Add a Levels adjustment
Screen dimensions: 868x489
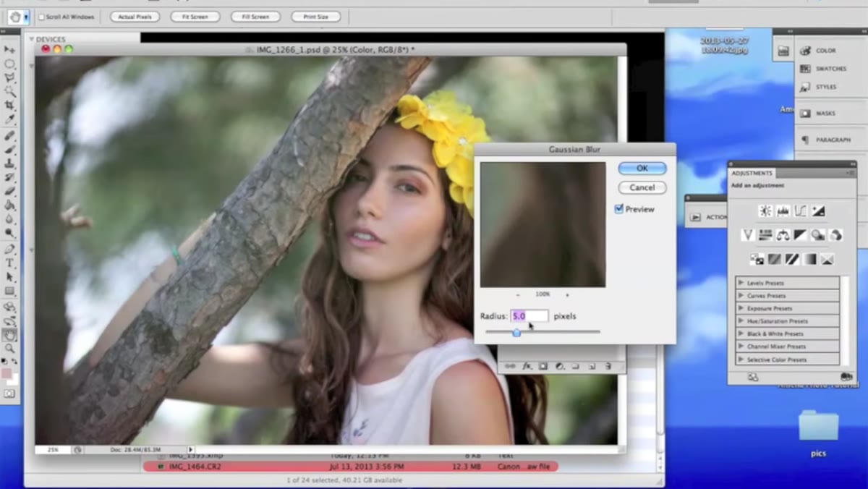tap(783, 211)
